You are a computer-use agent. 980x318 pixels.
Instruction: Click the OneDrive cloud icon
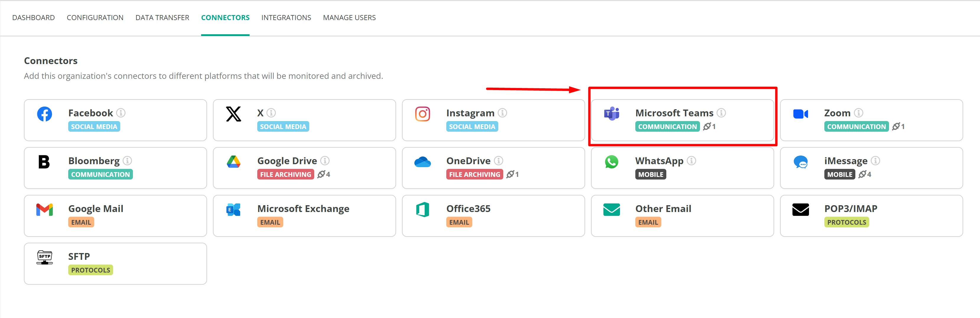click(422, 162)
